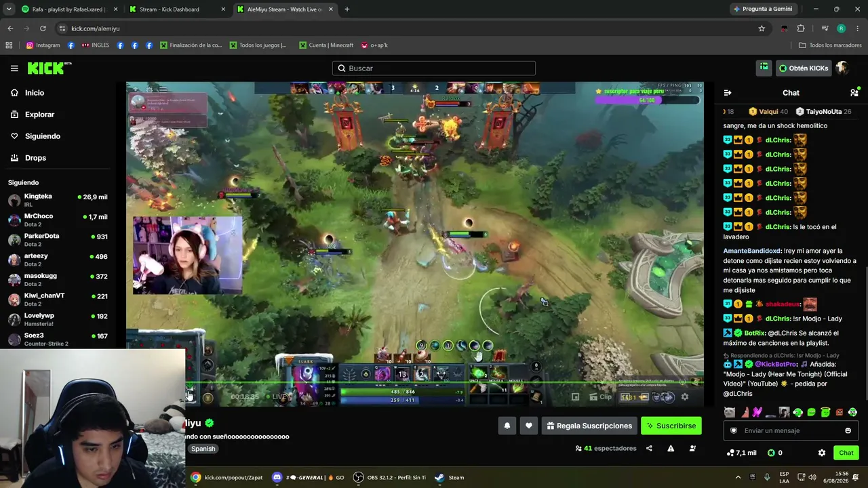
Task: Click the Buscar search field
Action: 434,68
